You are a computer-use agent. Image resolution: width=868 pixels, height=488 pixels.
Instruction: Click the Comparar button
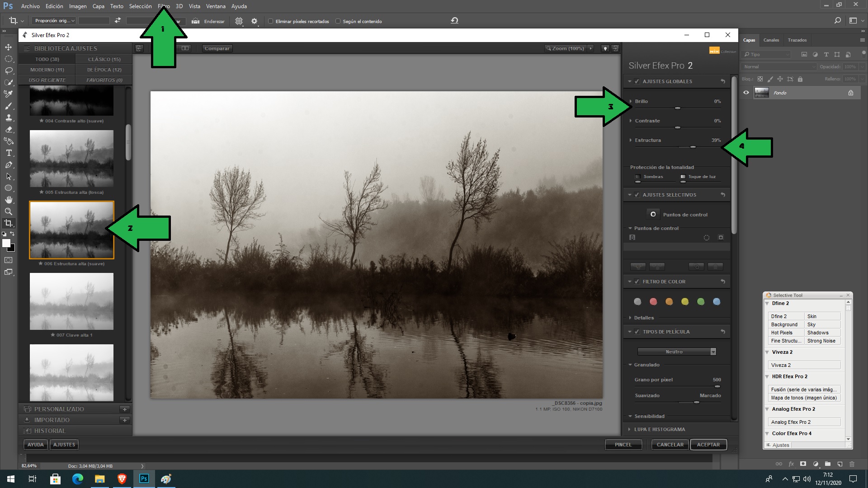click(x=217, y=48)
